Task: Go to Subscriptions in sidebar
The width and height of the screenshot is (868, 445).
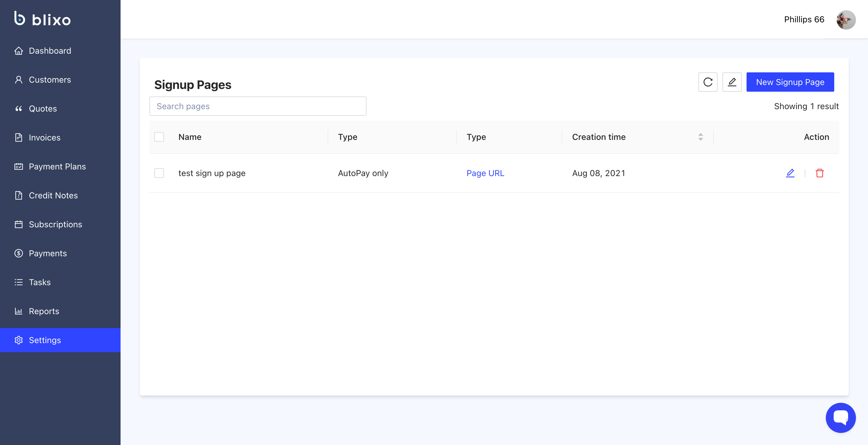Action: pyautogui.click(x=55, y=224)
